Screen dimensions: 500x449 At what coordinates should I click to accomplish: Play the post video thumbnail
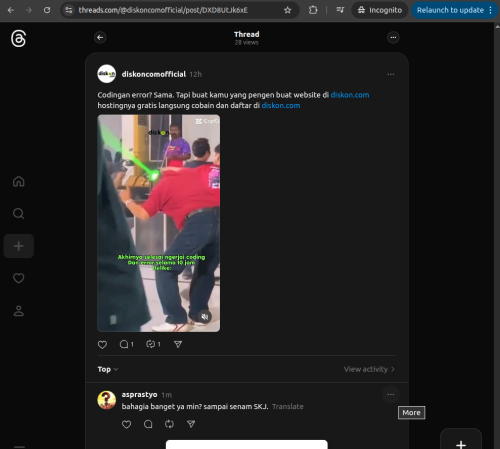pyautogui.click(x=159, y=223)
